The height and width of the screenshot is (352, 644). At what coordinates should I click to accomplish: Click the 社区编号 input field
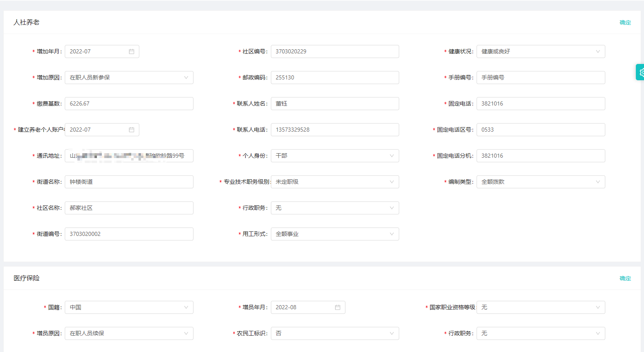click(335, 51)
